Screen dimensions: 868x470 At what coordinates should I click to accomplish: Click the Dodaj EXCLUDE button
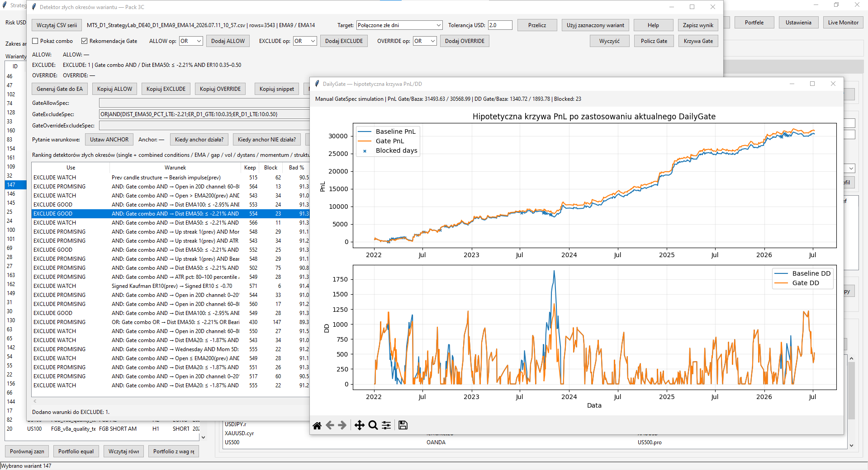tap(344, 41)
